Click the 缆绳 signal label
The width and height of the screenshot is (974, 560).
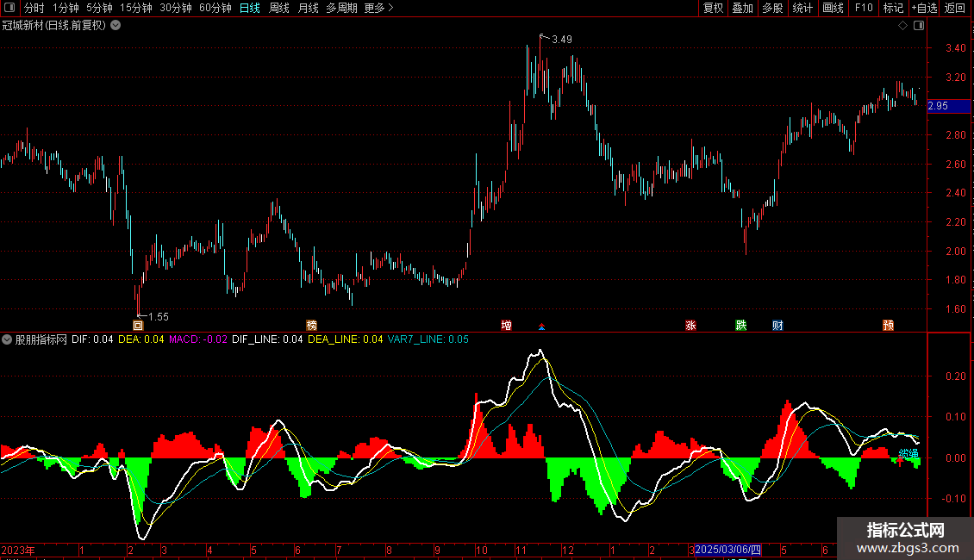point(908,454)
